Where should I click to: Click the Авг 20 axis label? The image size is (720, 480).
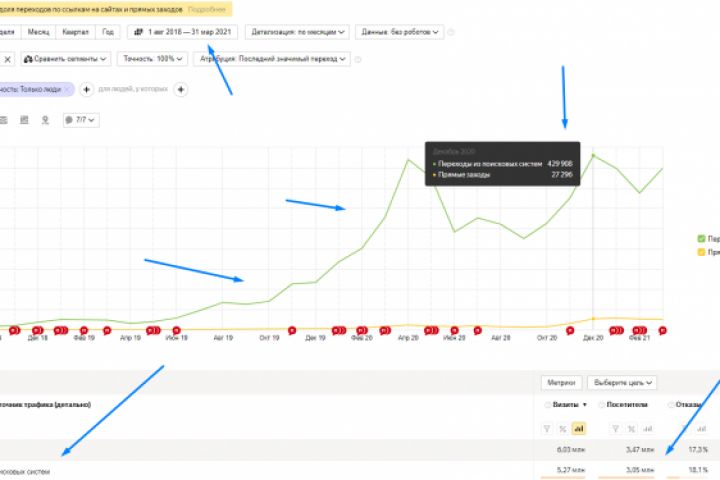[501, 338]
